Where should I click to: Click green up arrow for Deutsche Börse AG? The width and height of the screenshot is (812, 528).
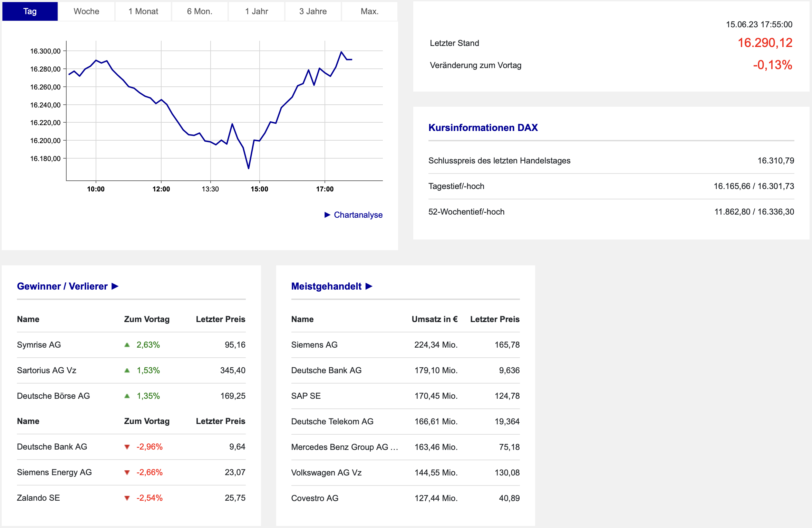pyautogui.click(x=127, y=396)
